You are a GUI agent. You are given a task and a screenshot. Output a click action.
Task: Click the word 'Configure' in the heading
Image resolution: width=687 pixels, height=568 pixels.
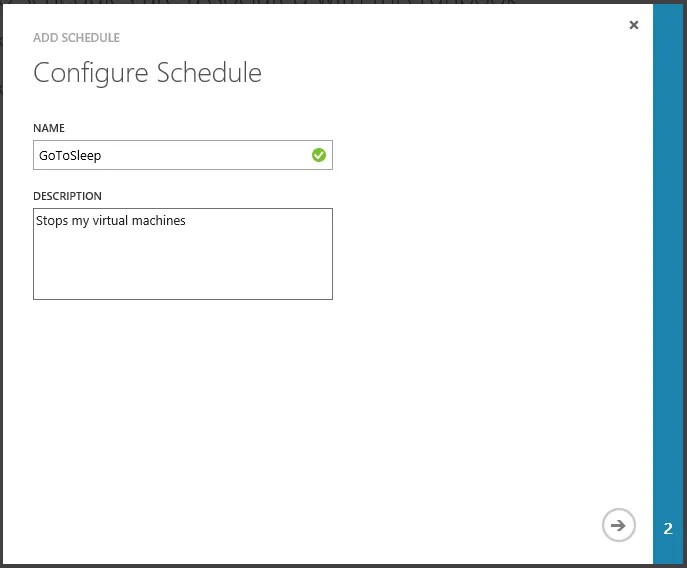tap(91, 74)
